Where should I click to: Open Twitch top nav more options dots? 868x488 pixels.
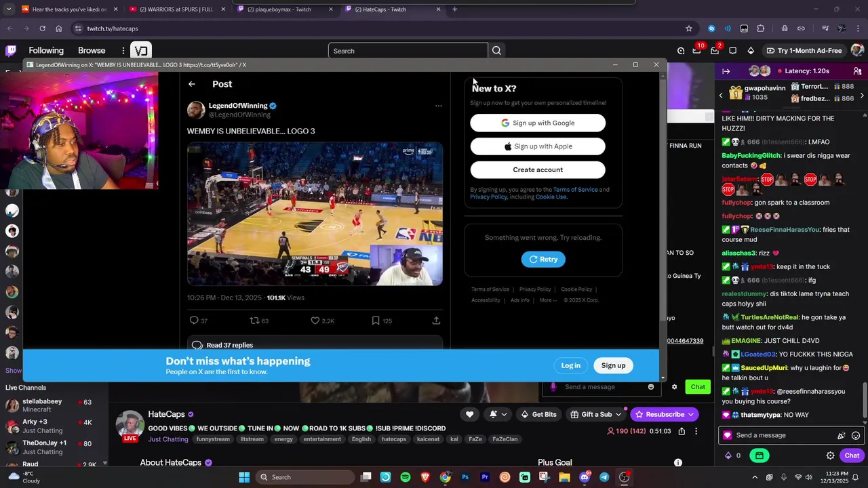point(123,51)
